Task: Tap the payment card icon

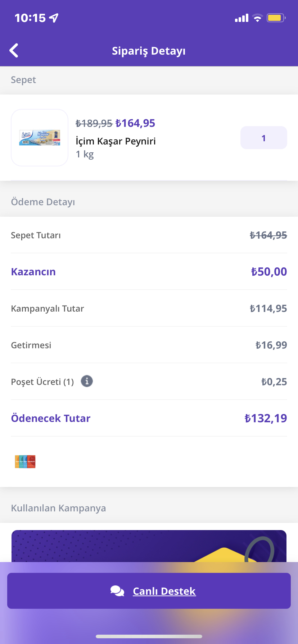Action: point(25,462)
